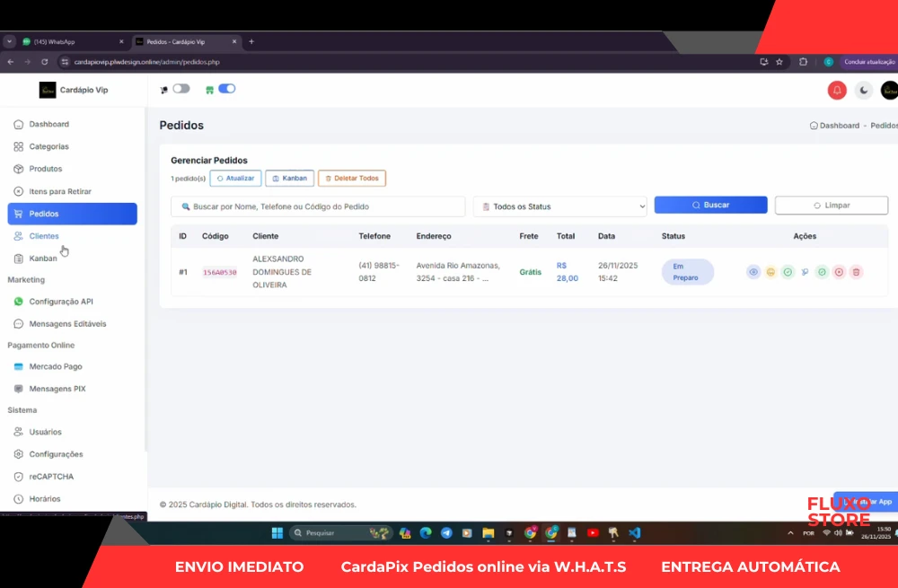Open Telegram from the Windows taskbar
Screen dimensions: 898x588
click(x=446, y=532)
